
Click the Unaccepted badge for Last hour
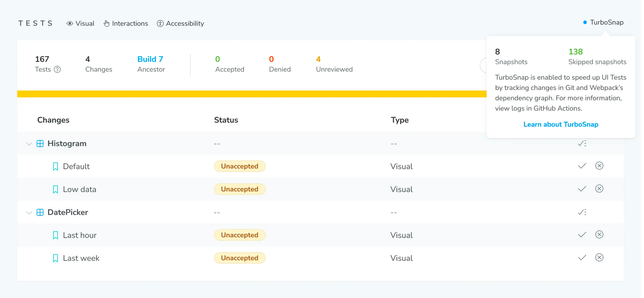click(240, 235)
